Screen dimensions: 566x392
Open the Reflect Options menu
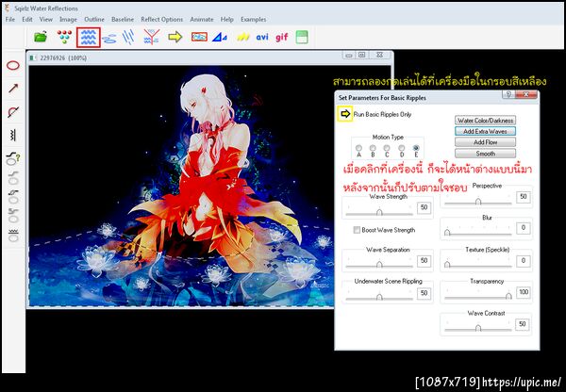(161, 20)
